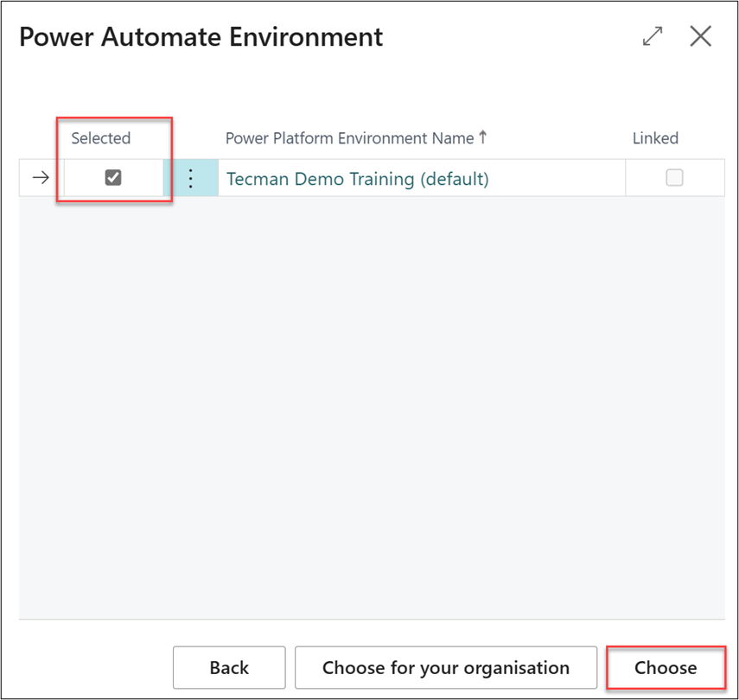
Task: Click Choose for your organisation
Action: [445, 667]
